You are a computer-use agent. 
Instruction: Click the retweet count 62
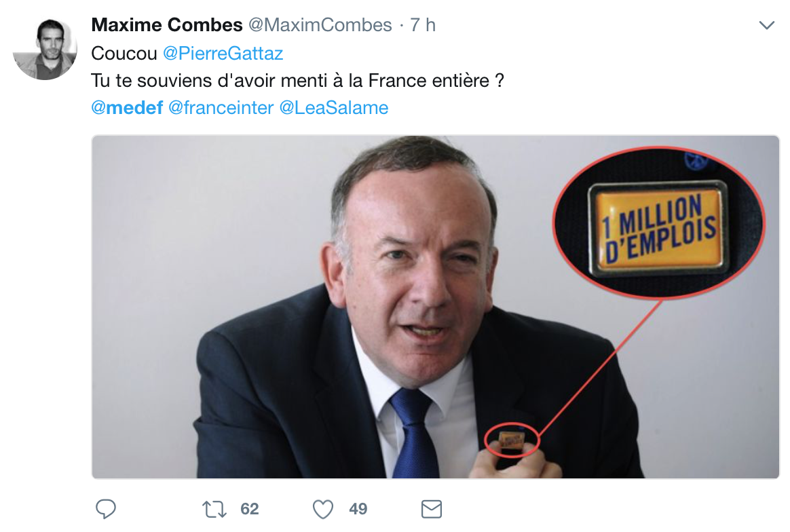click(x=250, y=509)
